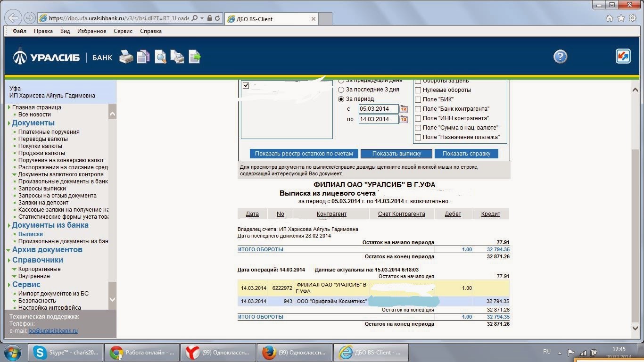Click the Показать справку button
The height and width of the screenshot is (362, 644).
coord(466,154)
